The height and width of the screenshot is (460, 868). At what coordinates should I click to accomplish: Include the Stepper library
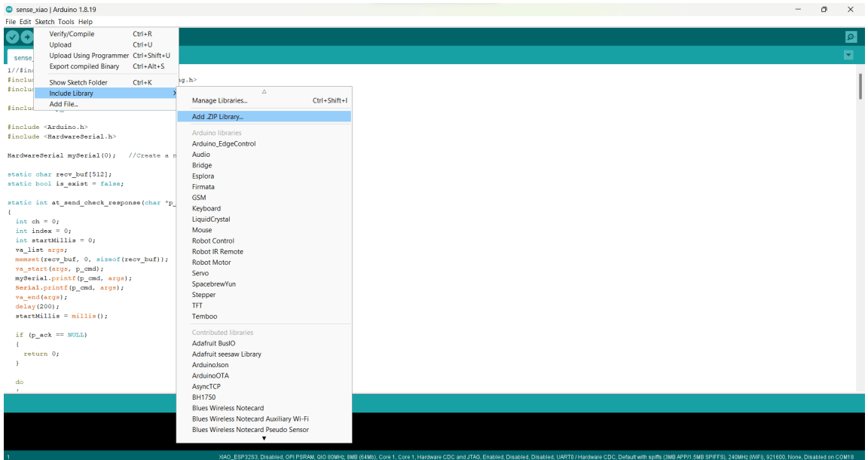pyautogui.click(x=264, y=295)
